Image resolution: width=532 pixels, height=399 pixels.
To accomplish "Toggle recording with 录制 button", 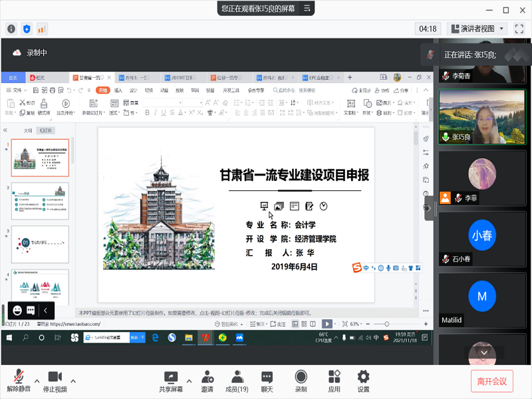I will pyautogui.click(x=301, y=381).
